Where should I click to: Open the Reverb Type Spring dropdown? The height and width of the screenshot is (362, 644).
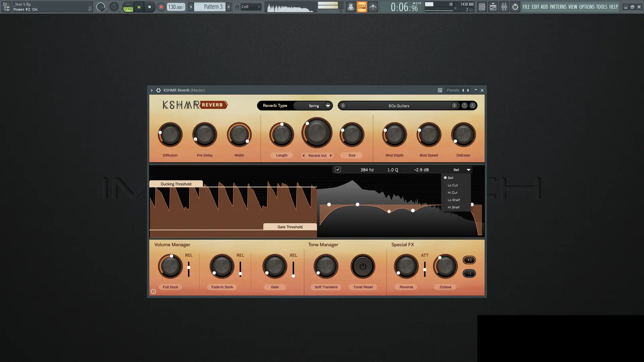(x=328, y=106)
